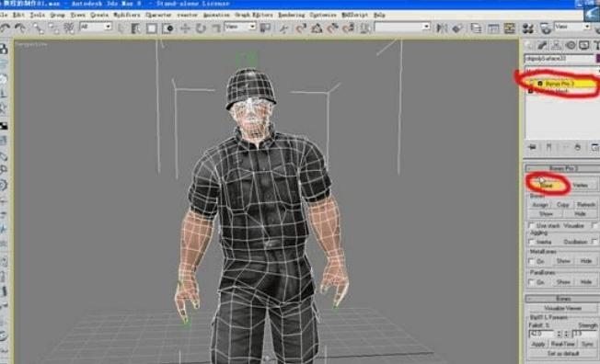Image resolution: width=600 pixels, height=364 pixels.
Task: Click the object name input field
Action: tap(560, 59)
